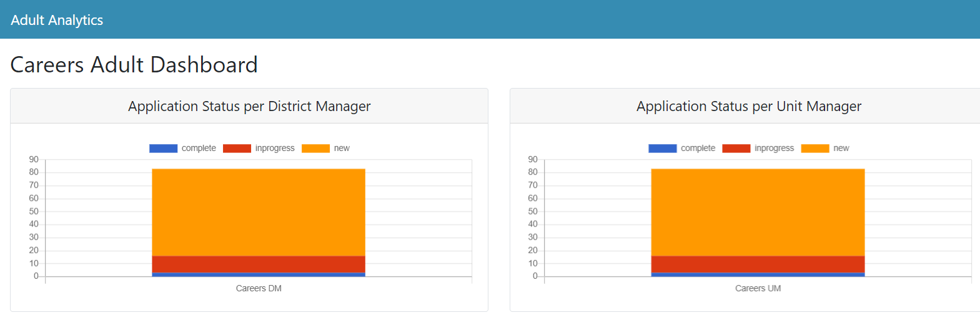Toggle 'new' orange legend swatch in District Manager chart

click(x=315, y=148)
